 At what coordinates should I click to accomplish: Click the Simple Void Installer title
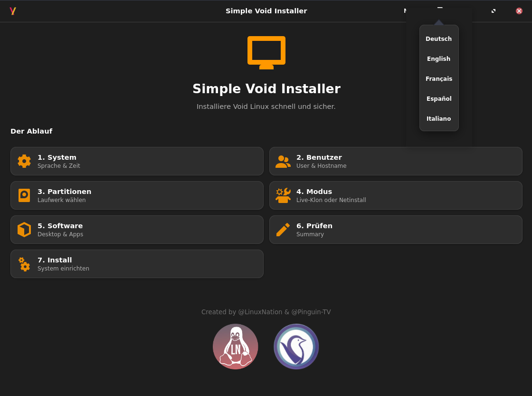coord(266,10)
